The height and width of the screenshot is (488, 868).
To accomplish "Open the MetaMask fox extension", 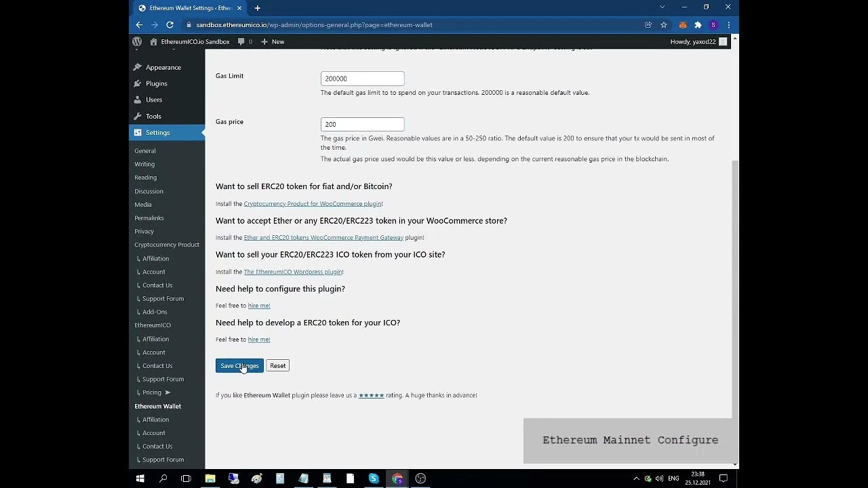I will pos(683,25).
